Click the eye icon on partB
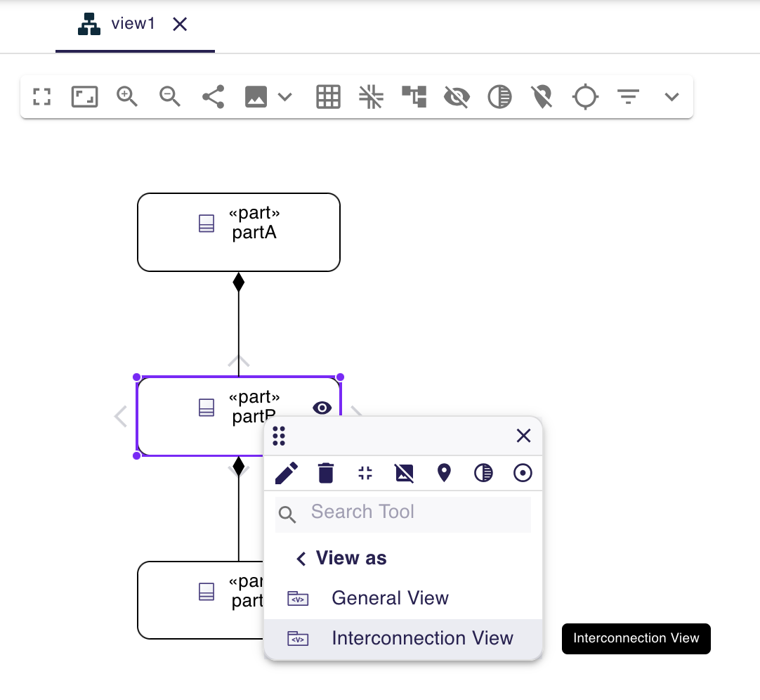This screenshot has height=700, width=760. point(322,408)
